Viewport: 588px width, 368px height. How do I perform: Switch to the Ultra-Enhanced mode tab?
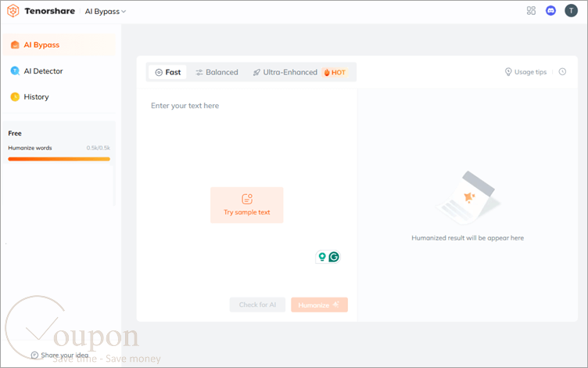point(285,72)
